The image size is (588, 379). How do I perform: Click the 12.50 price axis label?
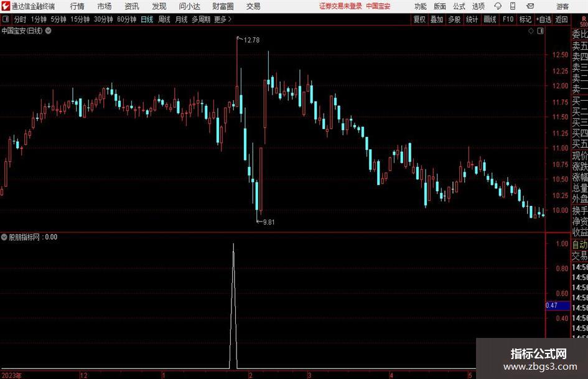click(560, 55)
